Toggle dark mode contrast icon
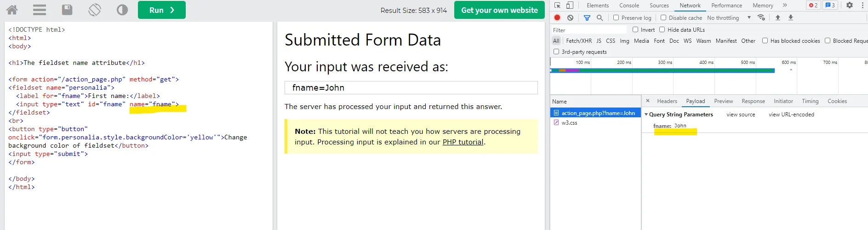 point(122,10)
